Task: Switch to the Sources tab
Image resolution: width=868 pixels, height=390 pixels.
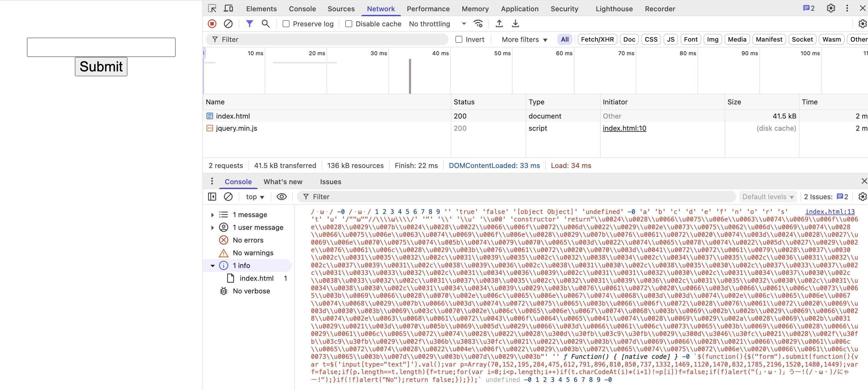Action: (x=341, y=9)
